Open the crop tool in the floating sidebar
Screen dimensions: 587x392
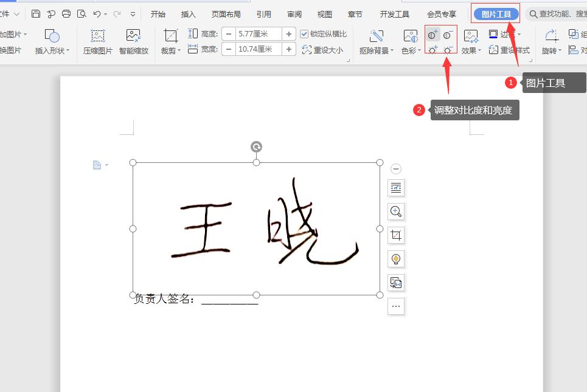click(396, 235)
